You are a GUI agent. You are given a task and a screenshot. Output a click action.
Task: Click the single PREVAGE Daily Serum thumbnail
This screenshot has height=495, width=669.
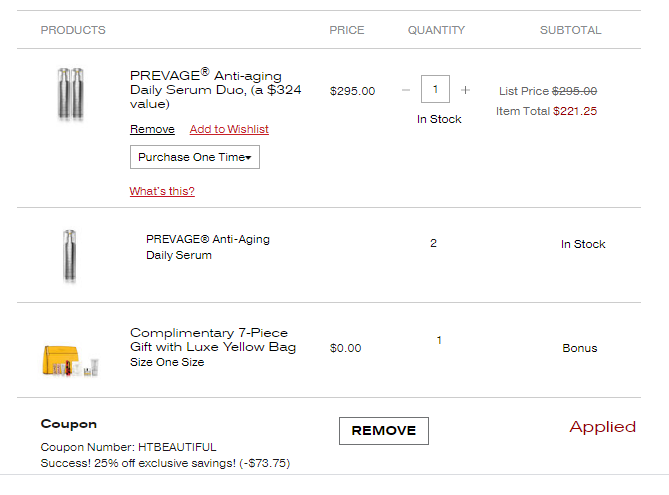pyautogui.click(x=70, y=256)
